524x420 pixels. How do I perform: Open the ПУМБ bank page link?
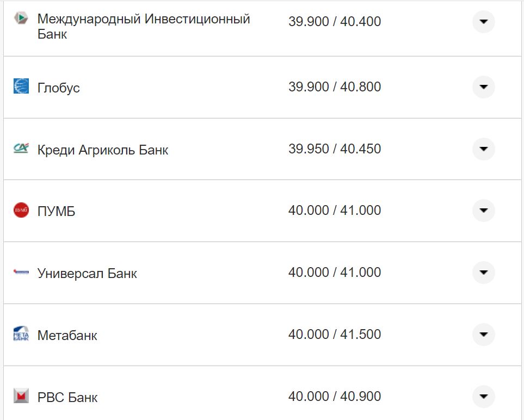point(56,211)
